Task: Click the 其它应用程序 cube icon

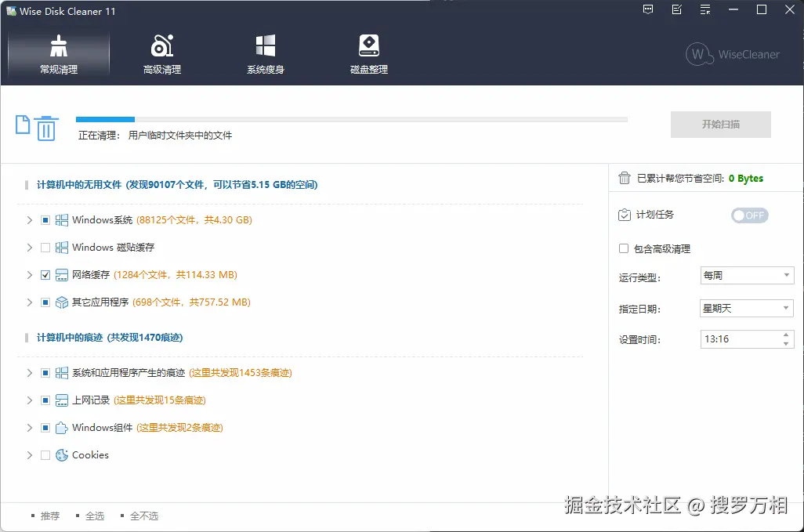Action: pyautogui.click(x=62, y=302)
